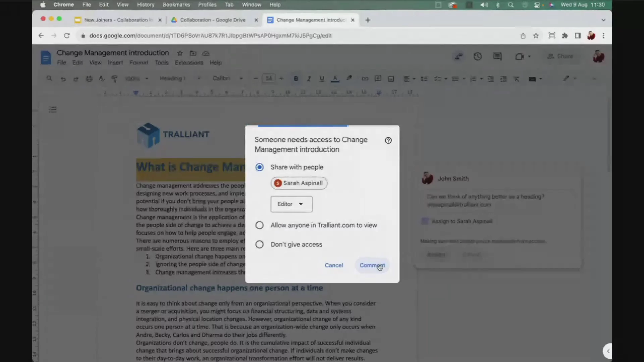The image size is (644, 362).
Task: Click the address bar URL
Action: pyautogui.click(x=210, y=35)
